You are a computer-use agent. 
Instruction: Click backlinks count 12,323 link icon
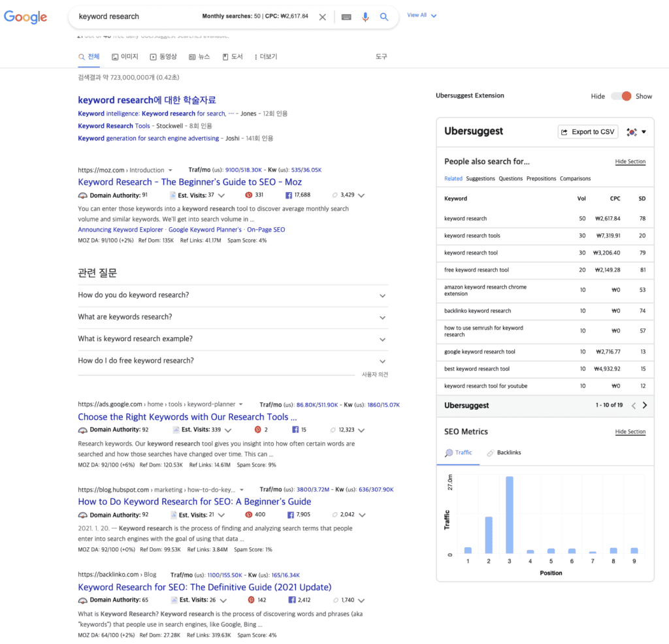coord(333,430)
